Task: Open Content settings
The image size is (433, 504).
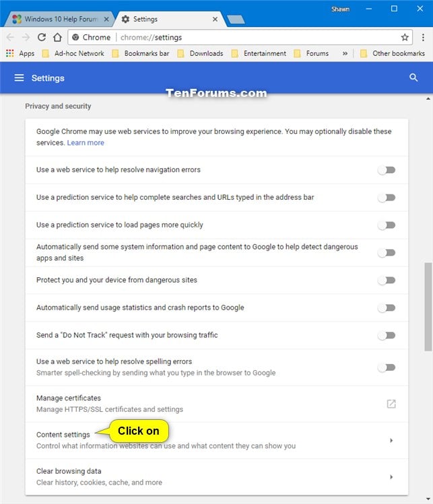Action: 217,440
